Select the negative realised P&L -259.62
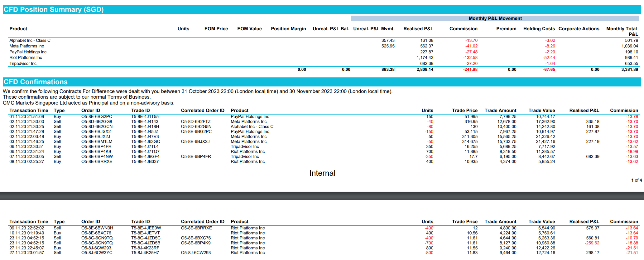This screenshot has height=260, width=644. pyautogui.click(x=592, y=243)
